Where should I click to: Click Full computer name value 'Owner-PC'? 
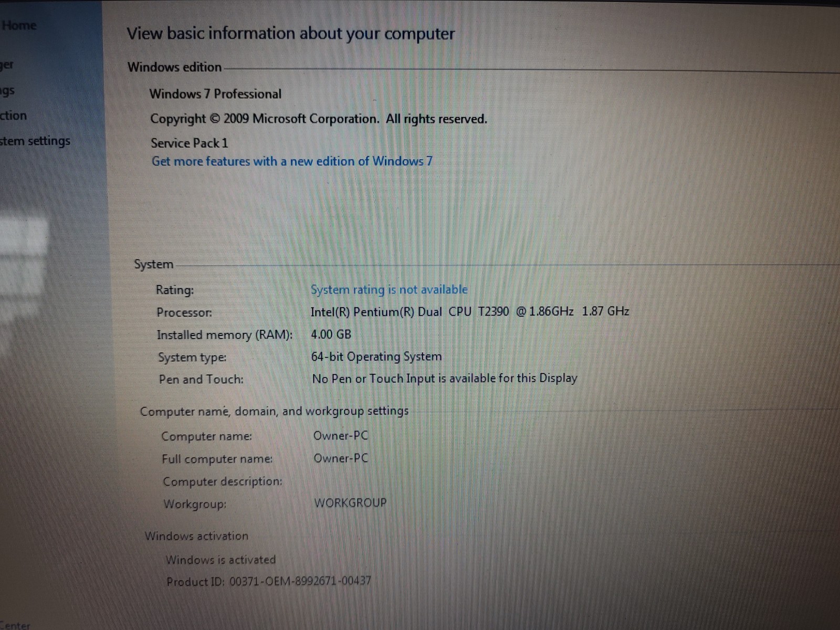click(341, 458)
